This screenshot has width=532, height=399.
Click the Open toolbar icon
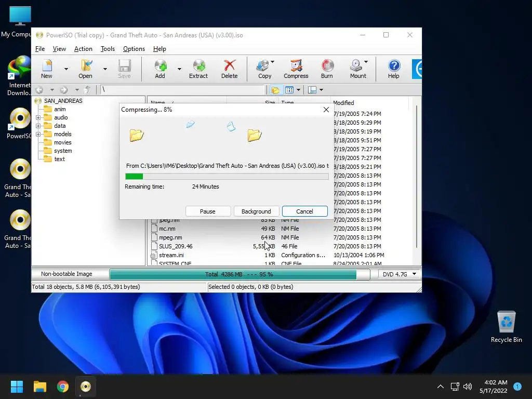click(x=86, y=69)
